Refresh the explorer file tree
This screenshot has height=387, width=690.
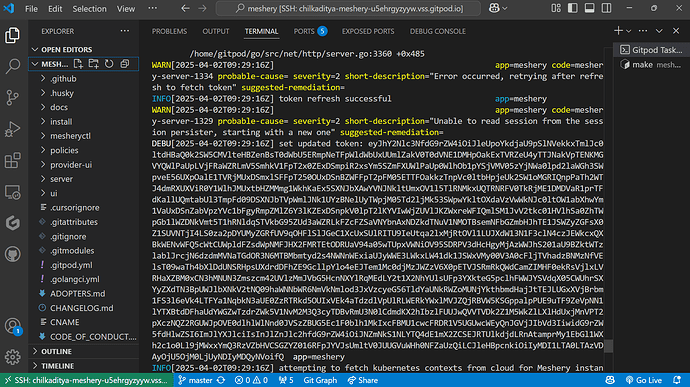point(109,64)
